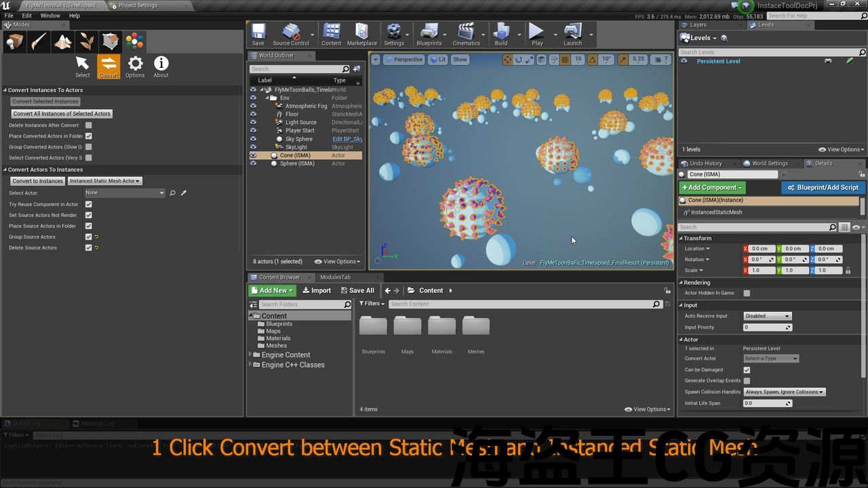868x488 pixels.
Task: Open the Window menu
Action: tap(50, 16)
